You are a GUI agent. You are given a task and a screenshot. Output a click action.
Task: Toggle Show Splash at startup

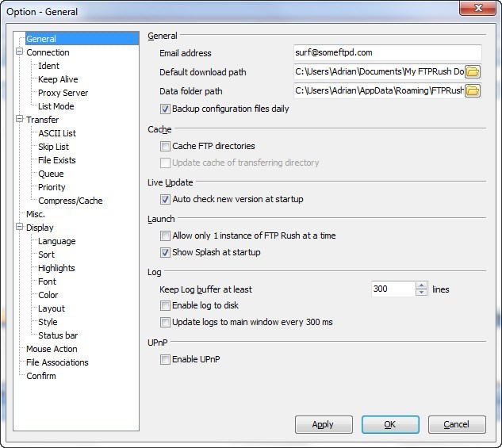pyautogui.click(x=166, y=253)
